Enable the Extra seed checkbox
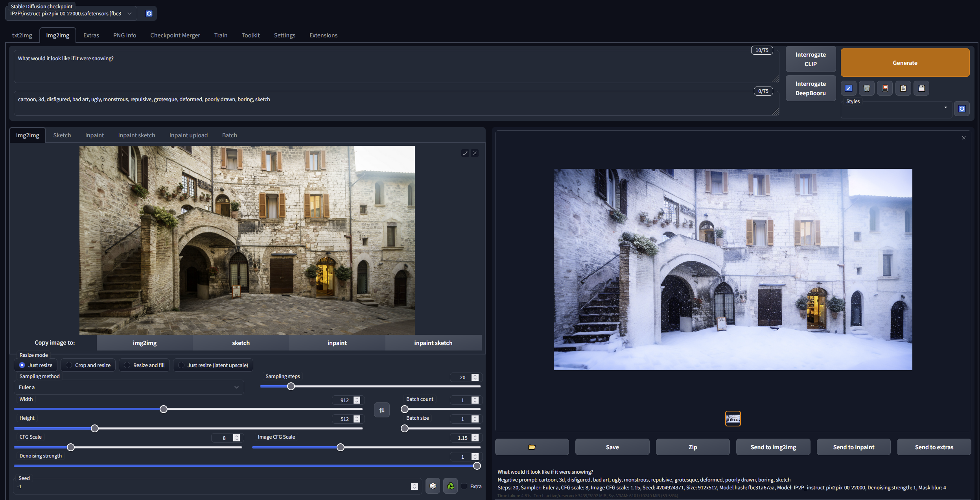Viewport: 980px width, 500px height. [x=464, y=486]
